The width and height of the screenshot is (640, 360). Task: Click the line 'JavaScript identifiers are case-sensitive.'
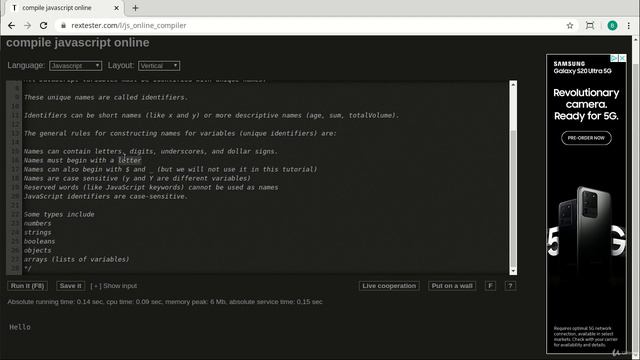(x=106, y=196)
